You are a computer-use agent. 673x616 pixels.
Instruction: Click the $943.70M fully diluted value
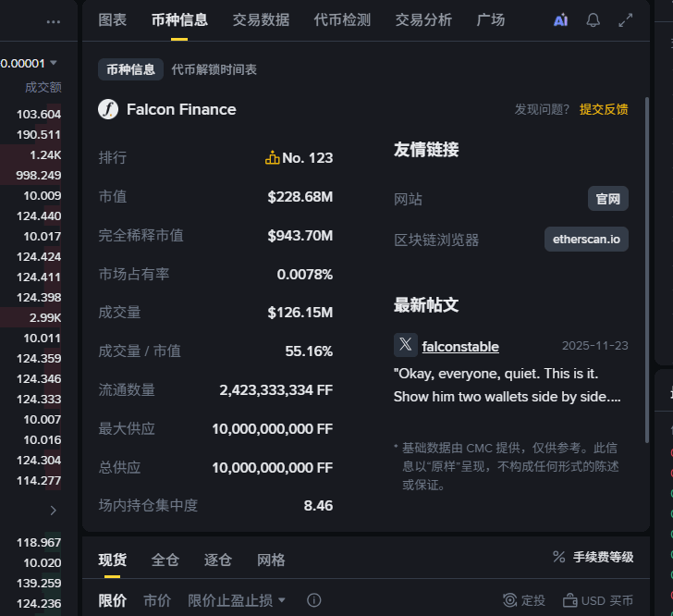coord(300,236)
